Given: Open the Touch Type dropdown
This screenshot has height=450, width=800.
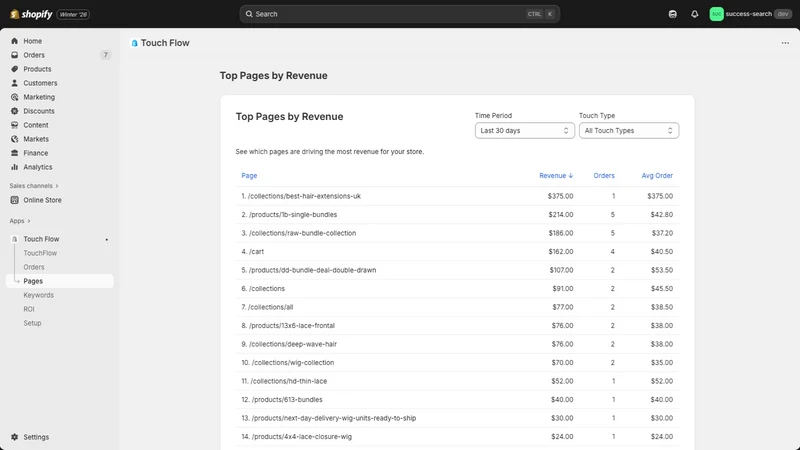Looking at the screenshot, I should pyautogui.click(x=629, y=131).
